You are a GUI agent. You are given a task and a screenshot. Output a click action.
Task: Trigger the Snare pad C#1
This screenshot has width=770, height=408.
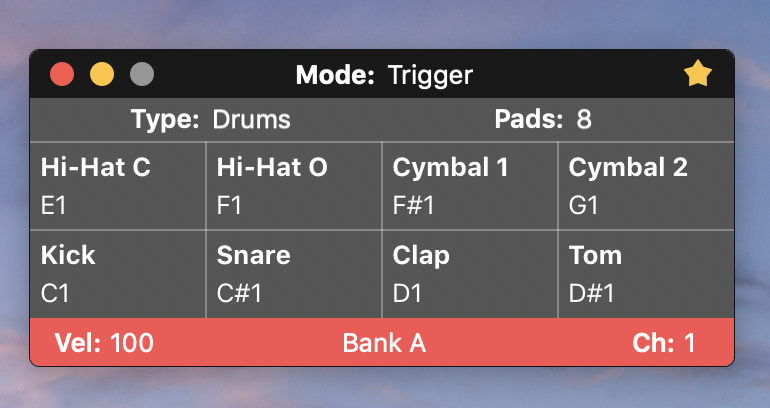click(294, 274)
